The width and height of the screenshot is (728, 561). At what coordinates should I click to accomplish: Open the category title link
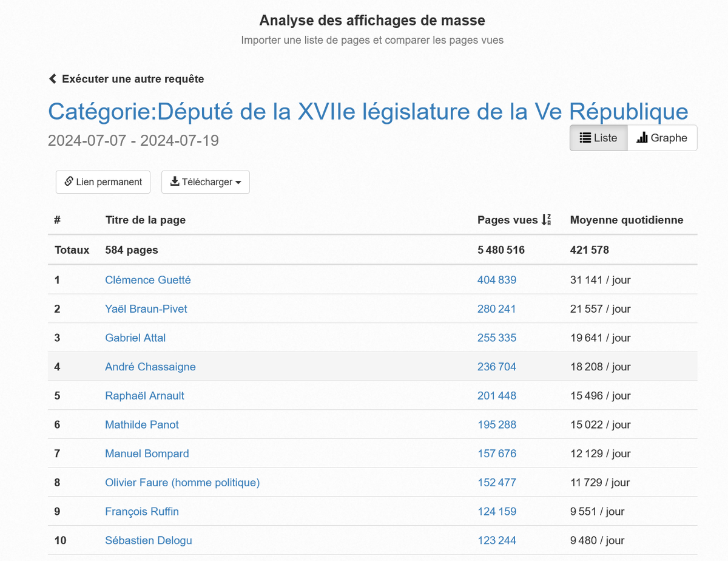coord(368,112)
